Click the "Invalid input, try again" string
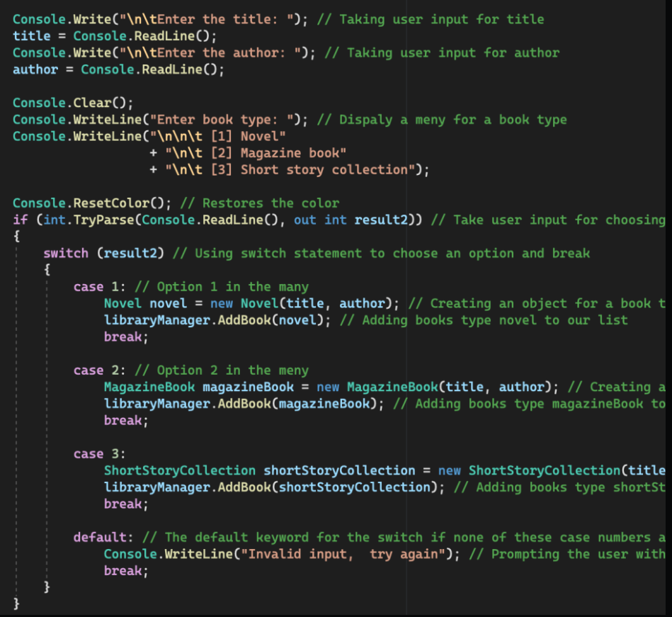 343,555
